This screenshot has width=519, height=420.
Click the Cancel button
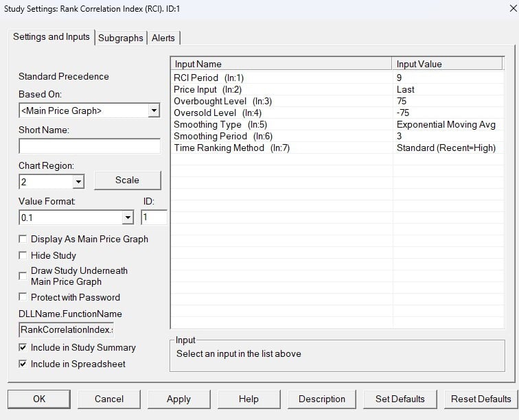click(x=109, y=399)
